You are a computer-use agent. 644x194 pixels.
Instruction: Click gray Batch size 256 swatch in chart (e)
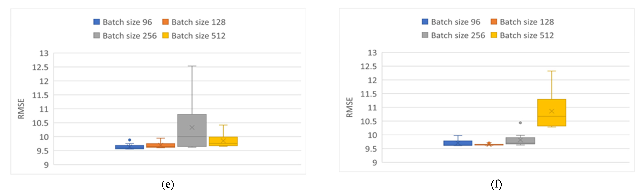(x=97, y=36)
